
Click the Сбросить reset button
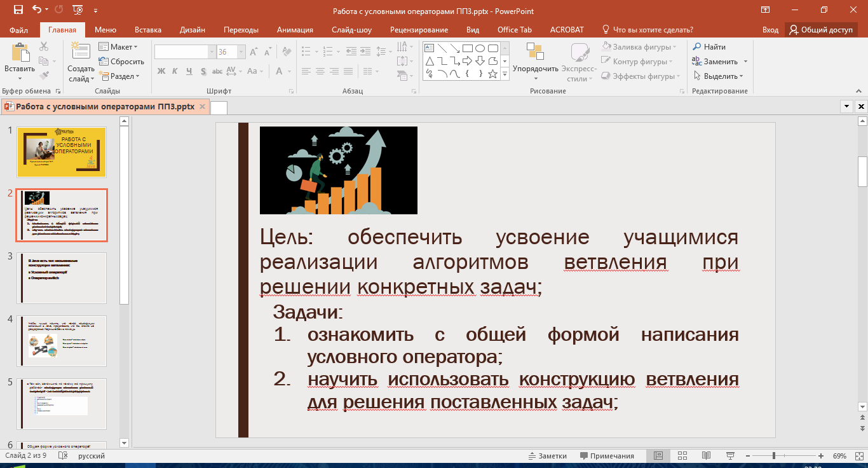(121, 62)
